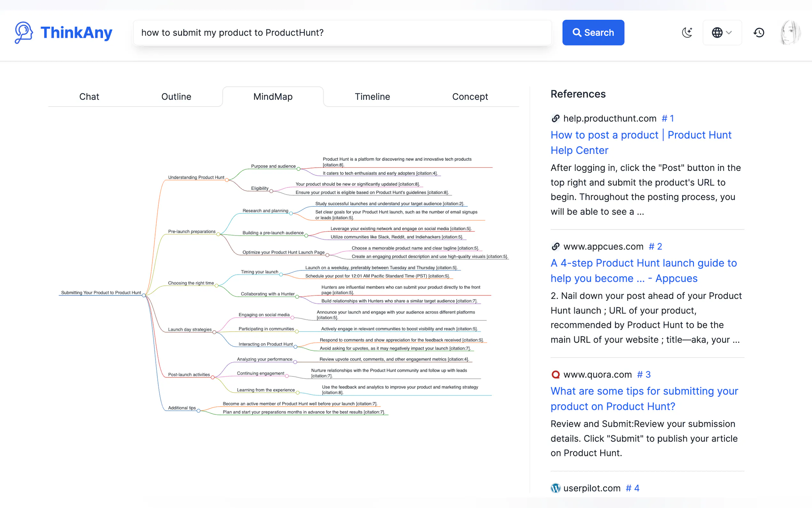Click the Quora icon by reference 3
The height and width of the screenshot is (508, 812).
coord(556,374)
